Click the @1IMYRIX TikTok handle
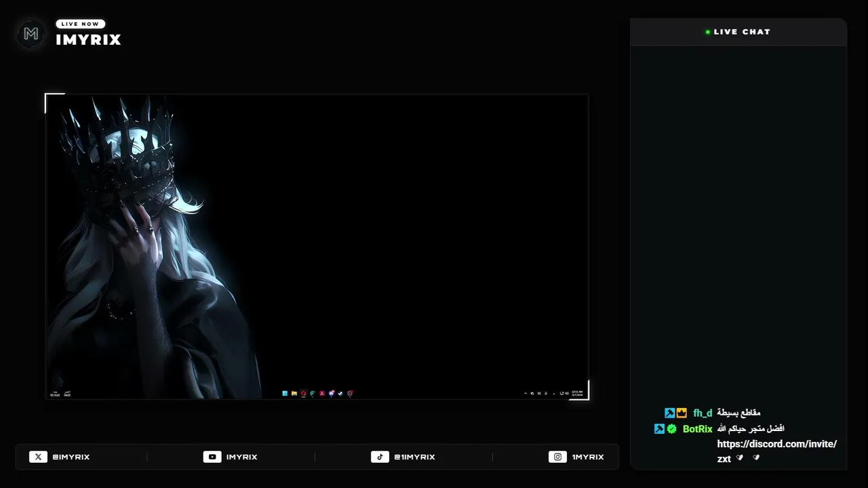This screenshot has height=488, width=868. 414,457
